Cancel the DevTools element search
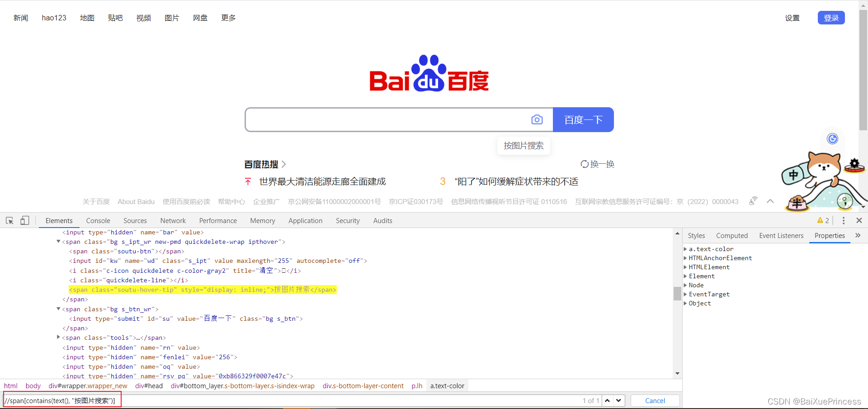868x409 pixels. click(x=655, y=400)
